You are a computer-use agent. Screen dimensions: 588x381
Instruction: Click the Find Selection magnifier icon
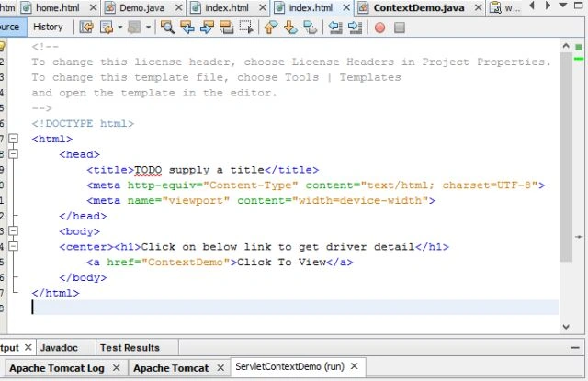click(167, 28)
